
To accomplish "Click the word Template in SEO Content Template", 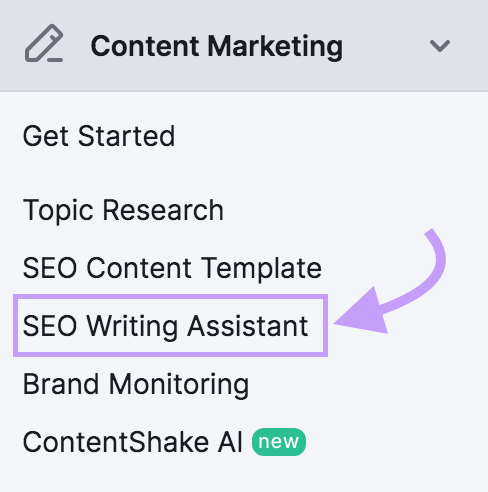I will point(262,268).
